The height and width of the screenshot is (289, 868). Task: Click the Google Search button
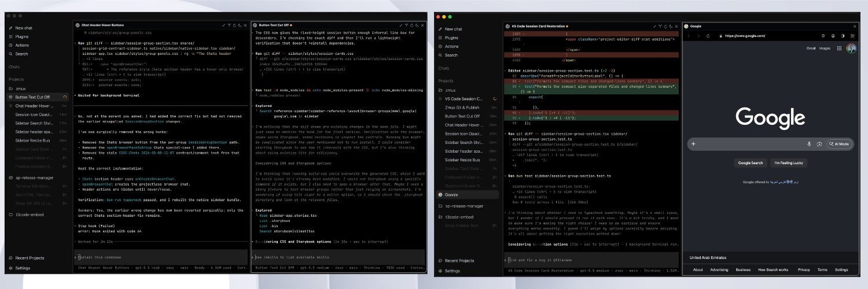(x=751, y=163)
